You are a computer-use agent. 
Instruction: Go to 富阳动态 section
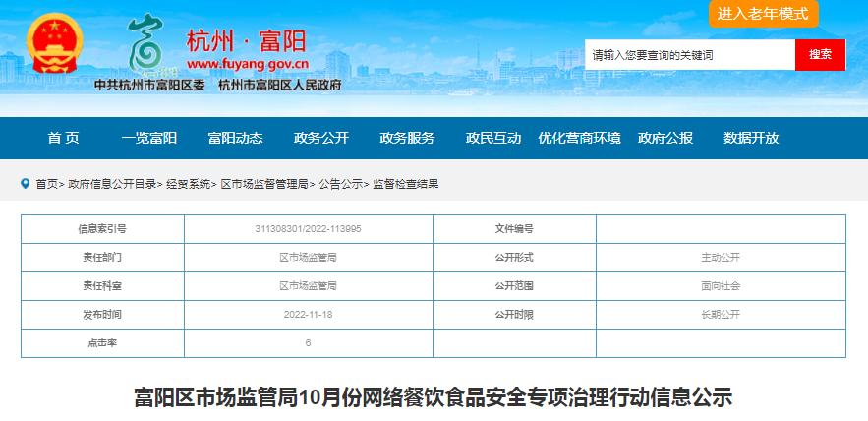click(x=235, y=139)
